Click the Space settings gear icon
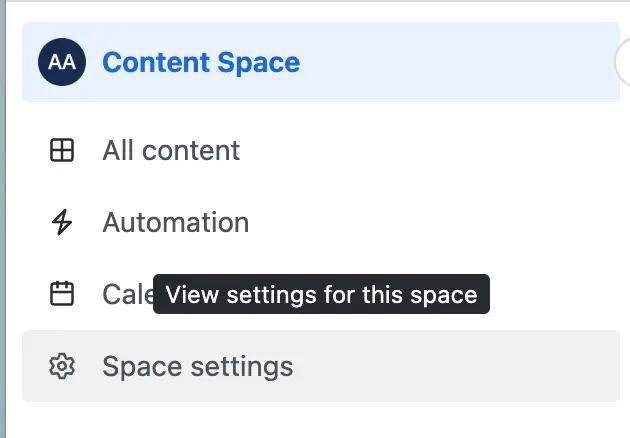This screenshot has height=438, width=630. [62, 366]
